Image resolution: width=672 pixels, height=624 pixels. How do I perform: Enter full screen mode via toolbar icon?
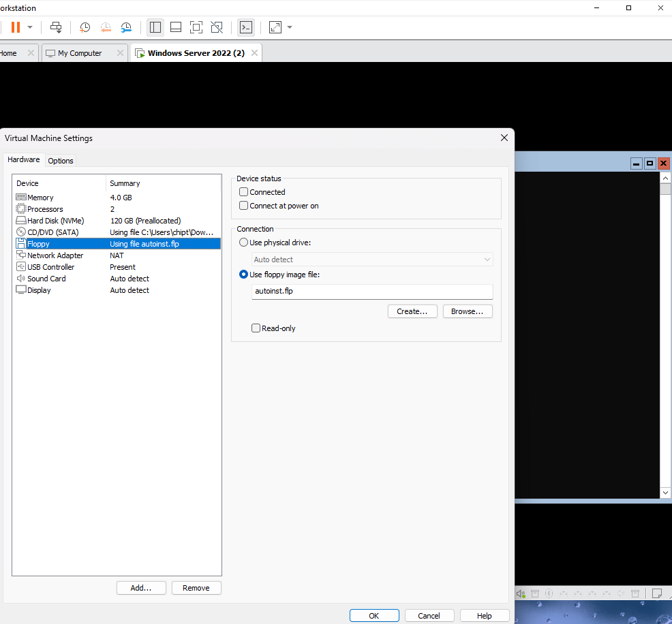click(196, 27)
